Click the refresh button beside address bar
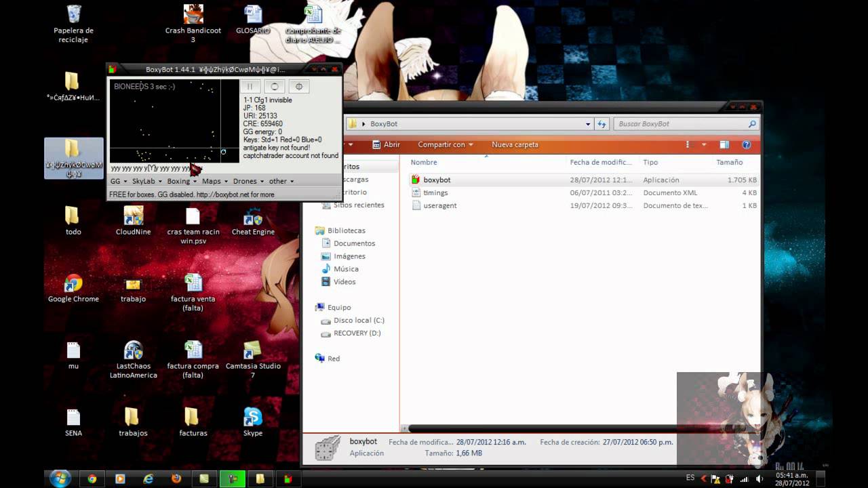This screenshot has height=488, width=868. point(601,124)
